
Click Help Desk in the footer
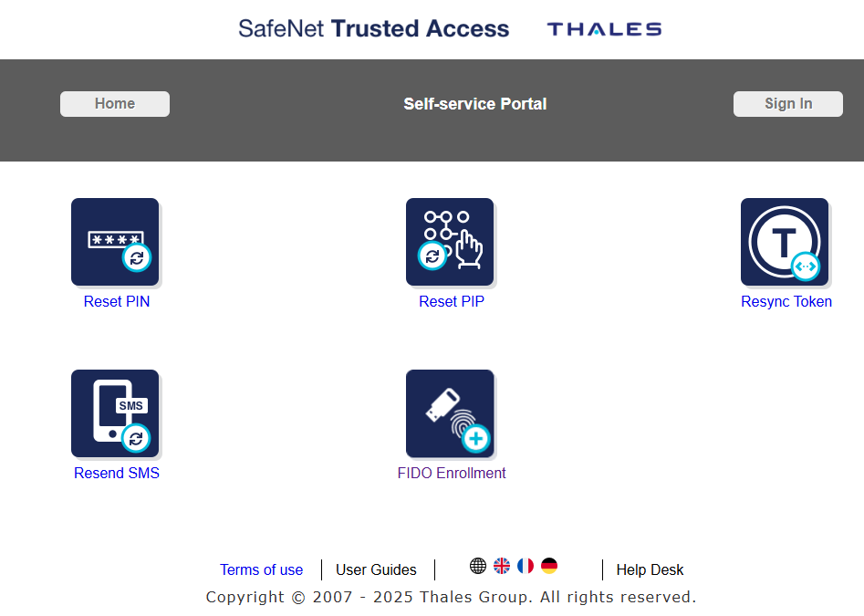coord(650,570)
